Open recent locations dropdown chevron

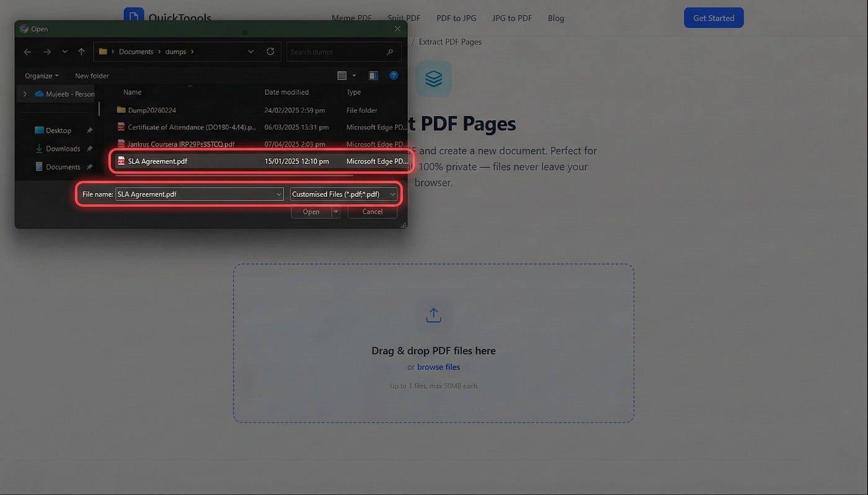(64, 52)
